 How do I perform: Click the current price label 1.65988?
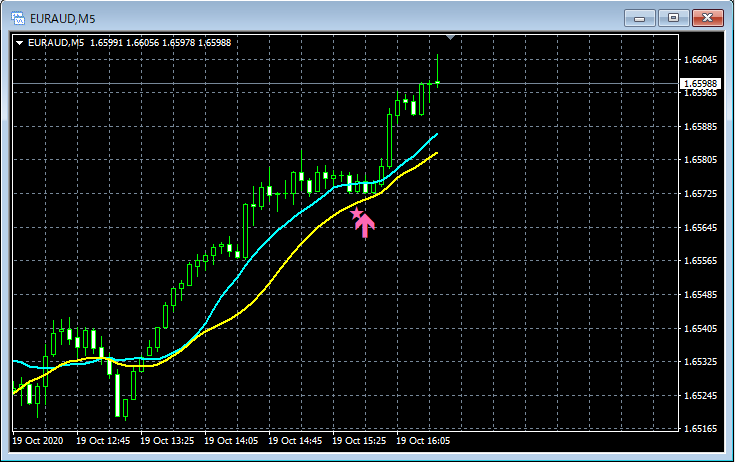700,84
